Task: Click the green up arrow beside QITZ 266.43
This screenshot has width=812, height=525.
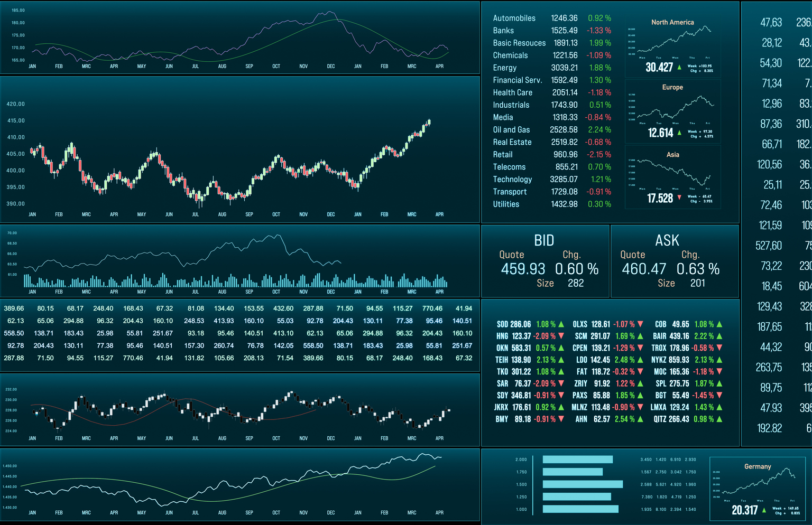Action: 718,418
